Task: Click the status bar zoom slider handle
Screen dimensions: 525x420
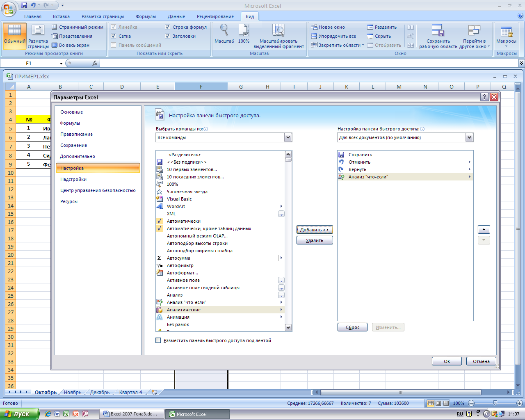Action: (495, 403)
